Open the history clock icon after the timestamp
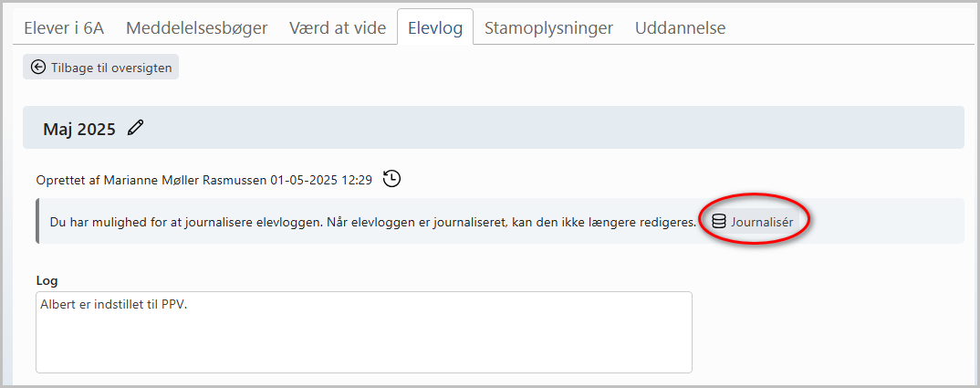Image resolution: width=980 pixels, height=388 pixels. coord(391,179)
